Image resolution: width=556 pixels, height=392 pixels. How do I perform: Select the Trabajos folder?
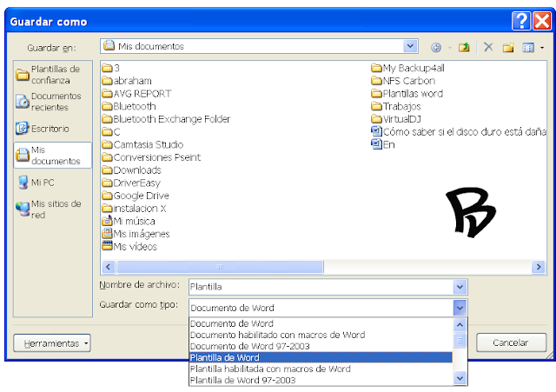click(x=396, y=106)
